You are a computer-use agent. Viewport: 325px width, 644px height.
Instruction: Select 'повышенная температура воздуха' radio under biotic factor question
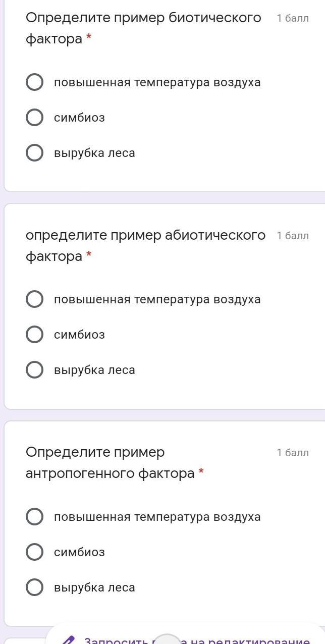pyautogui.click(x=34, y=82)
